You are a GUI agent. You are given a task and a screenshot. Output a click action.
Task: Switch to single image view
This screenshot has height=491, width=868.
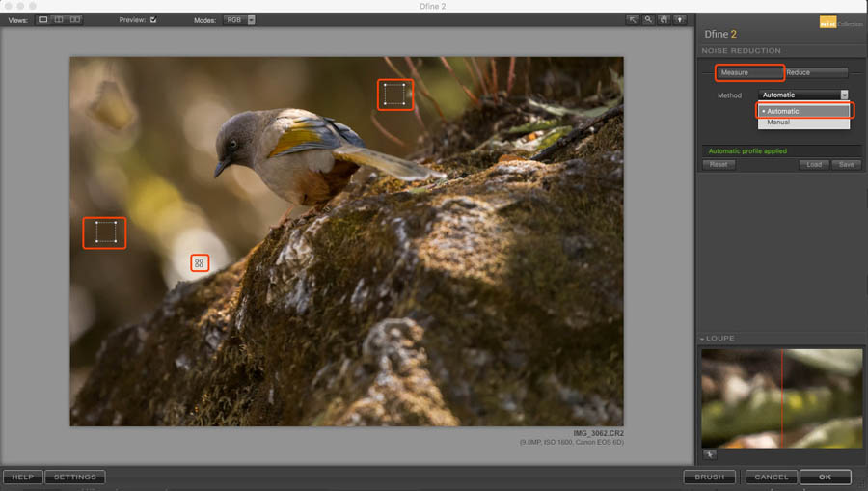pyautogui.click(x=42, y=20)
